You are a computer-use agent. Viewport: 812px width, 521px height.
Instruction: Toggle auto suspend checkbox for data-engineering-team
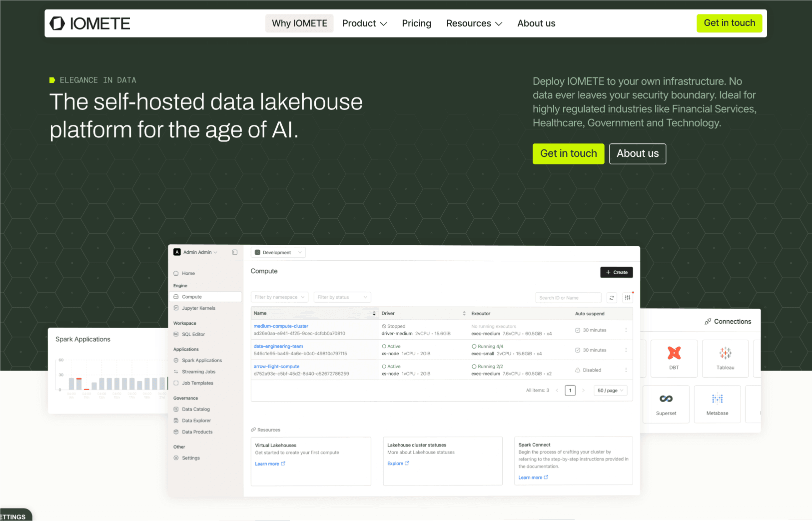(x=578, y=350)
